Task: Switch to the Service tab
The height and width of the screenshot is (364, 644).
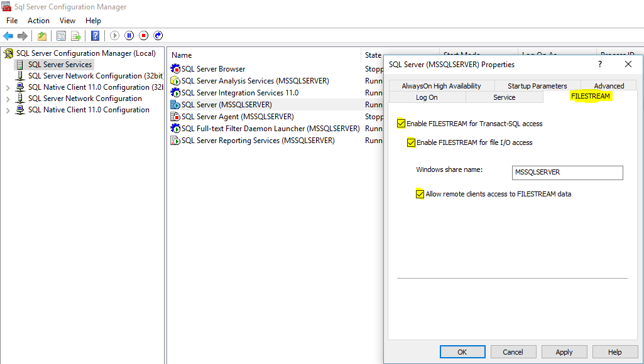Action: (x=504, y=97)
